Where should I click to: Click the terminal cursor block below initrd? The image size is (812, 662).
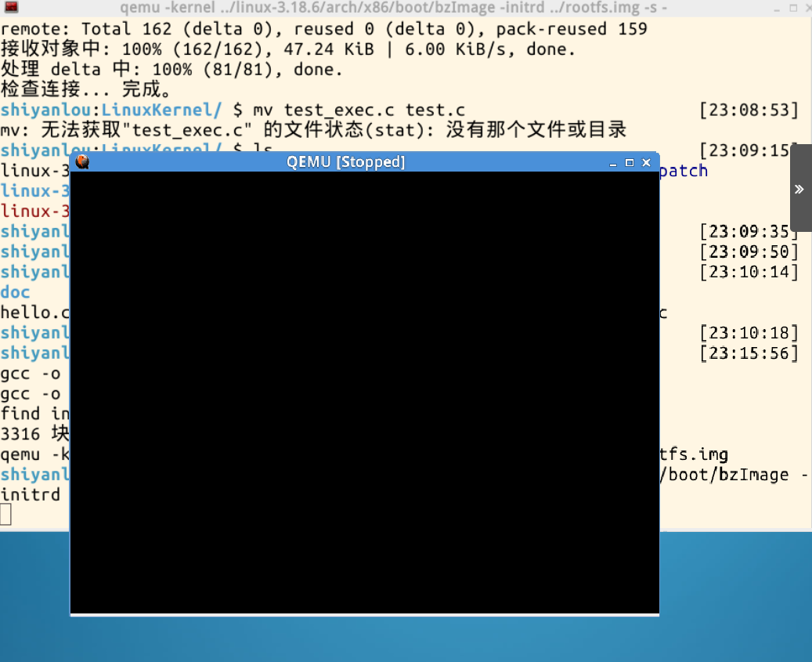pos(5,515)
